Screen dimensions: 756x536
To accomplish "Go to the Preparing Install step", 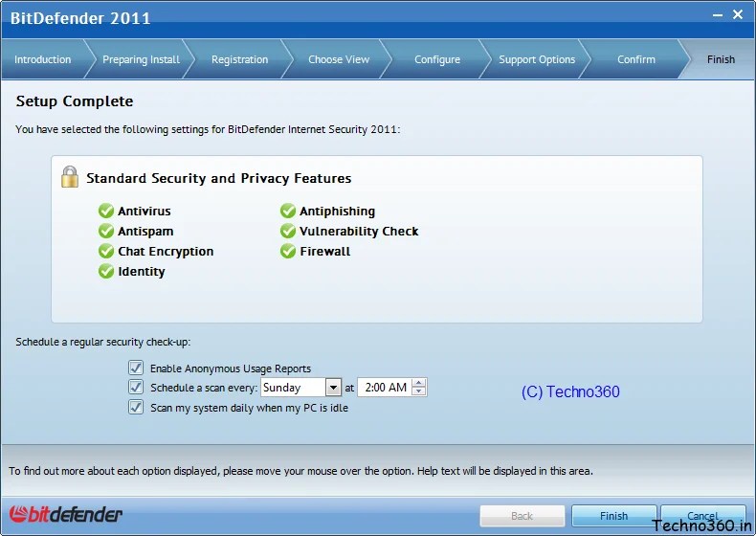I will click(142, 59).
